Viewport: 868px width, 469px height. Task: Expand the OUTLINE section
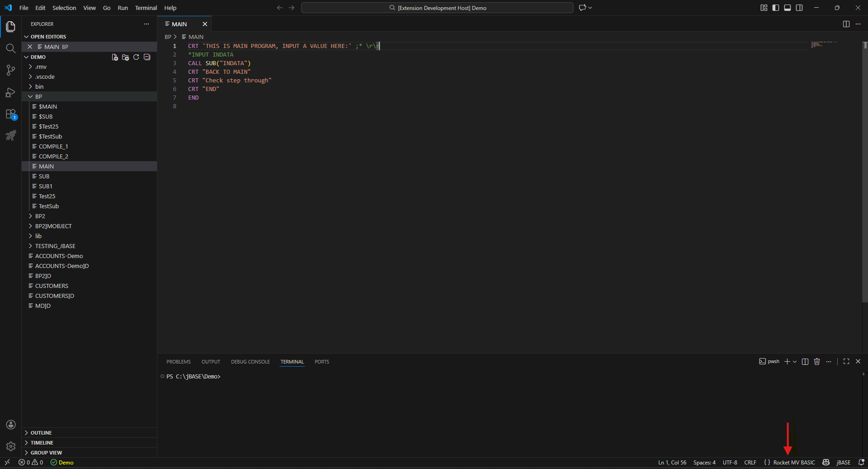coord(41,433)
